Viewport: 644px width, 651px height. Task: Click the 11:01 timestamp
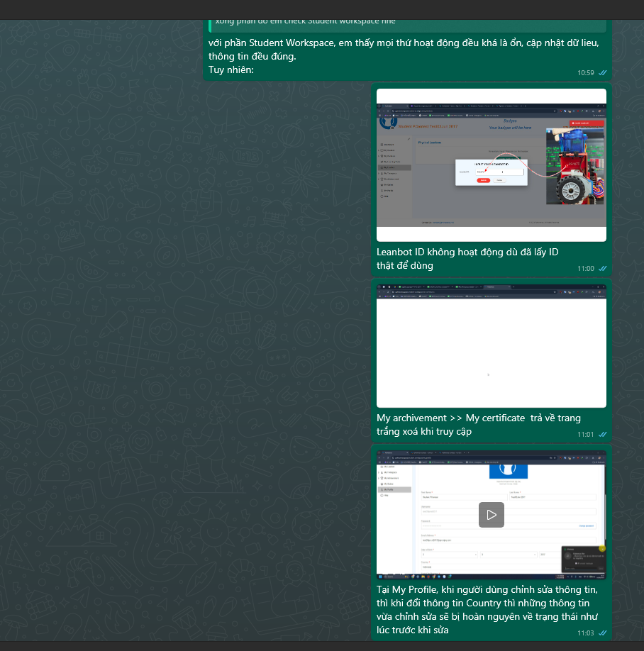click(585, 434)
